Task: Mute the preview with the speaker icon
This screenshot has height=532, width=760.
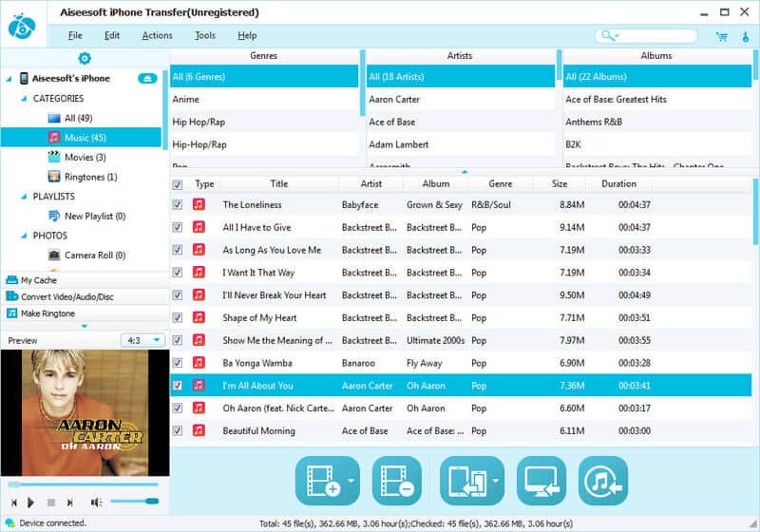Action: click(x=96, y=502)
